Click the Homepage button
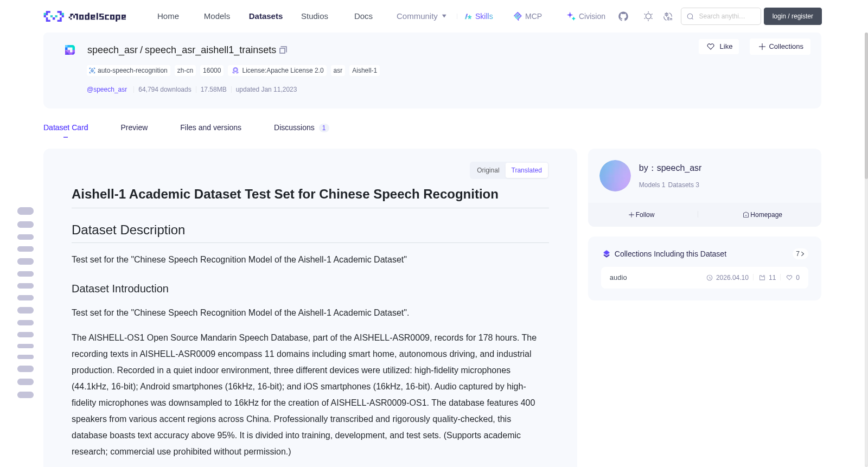 pos(762,215)
